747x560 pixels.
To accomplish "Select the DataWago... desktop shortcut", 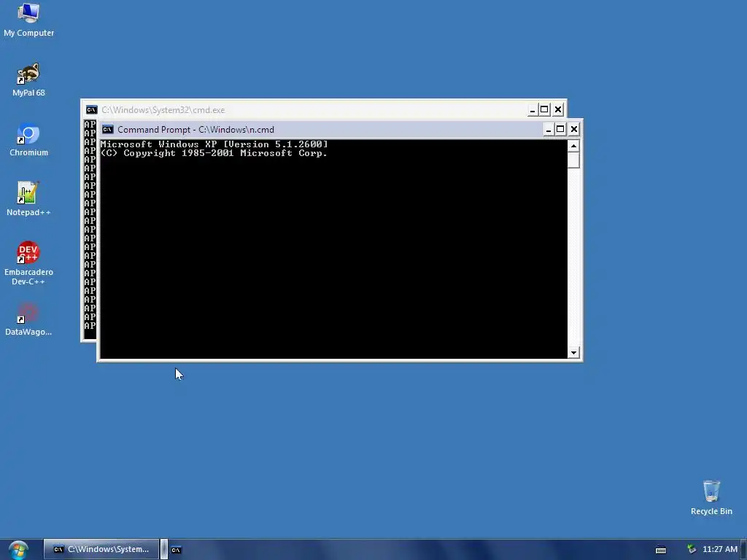I will (28, 319).
